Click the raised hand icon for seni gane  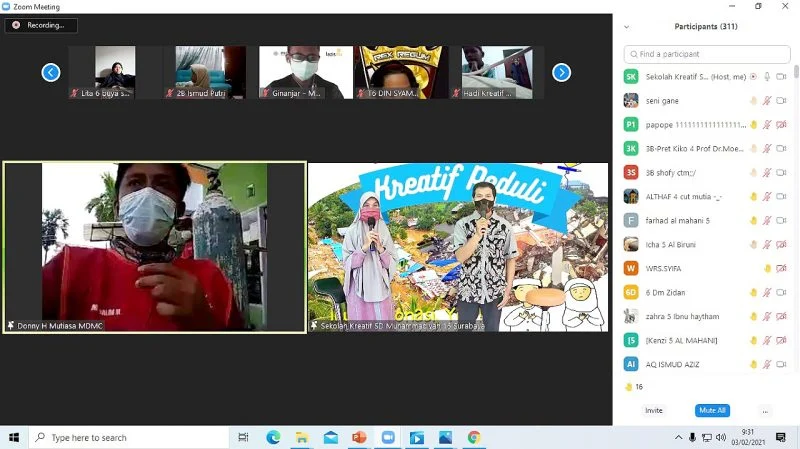pyautogui.click(x=753, y=100)
